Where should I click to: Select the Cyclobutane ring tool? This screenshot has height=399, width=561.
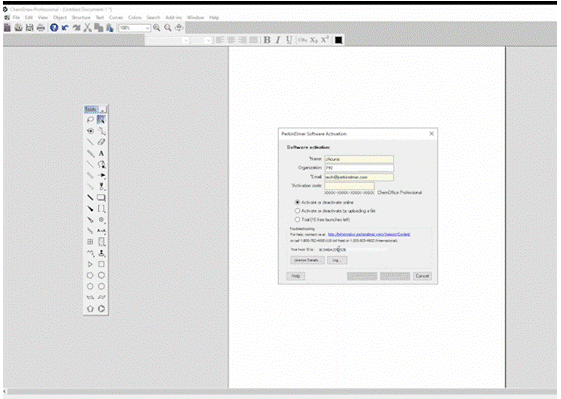[102, 264]
